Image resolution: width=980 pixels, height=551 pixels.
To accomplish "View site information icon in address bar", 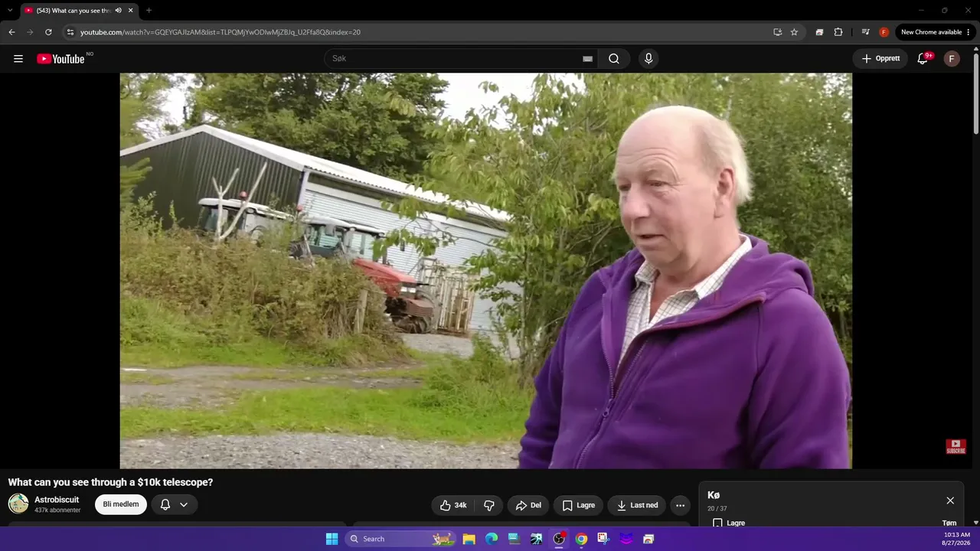I will click(70, 32).
